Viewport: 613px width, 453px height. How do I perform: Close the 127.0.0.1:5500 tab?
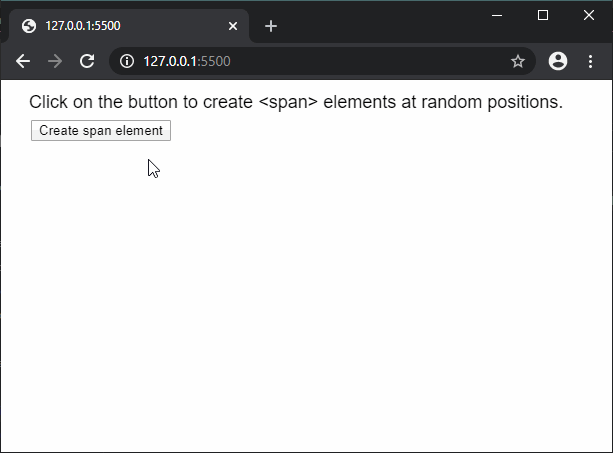coord(233,26)
